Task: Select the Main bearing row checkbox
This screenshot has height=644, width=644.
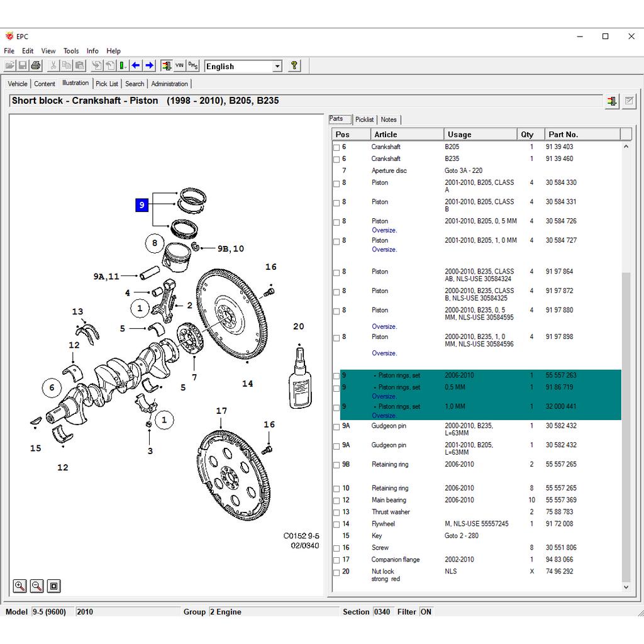Action: tap(336, 501)
